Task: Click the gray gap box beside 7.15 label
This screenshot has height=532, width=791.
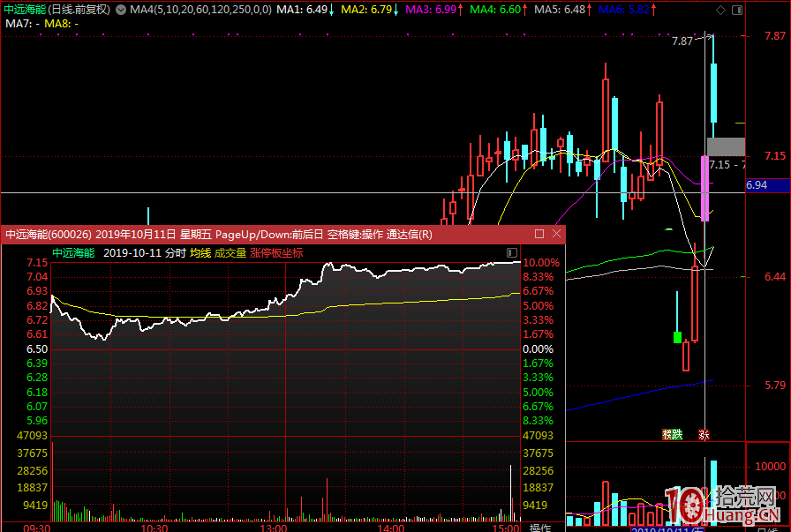Action: tap(726, 146)
